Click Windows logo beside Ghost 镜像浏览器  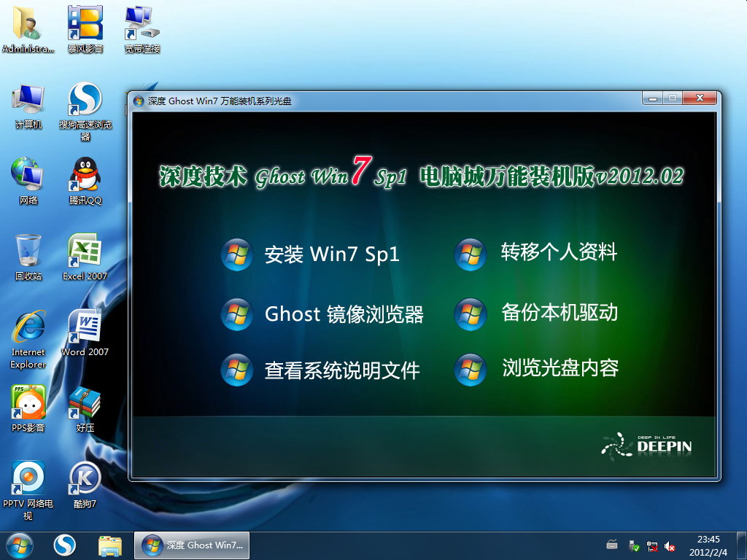click(237, 314)
